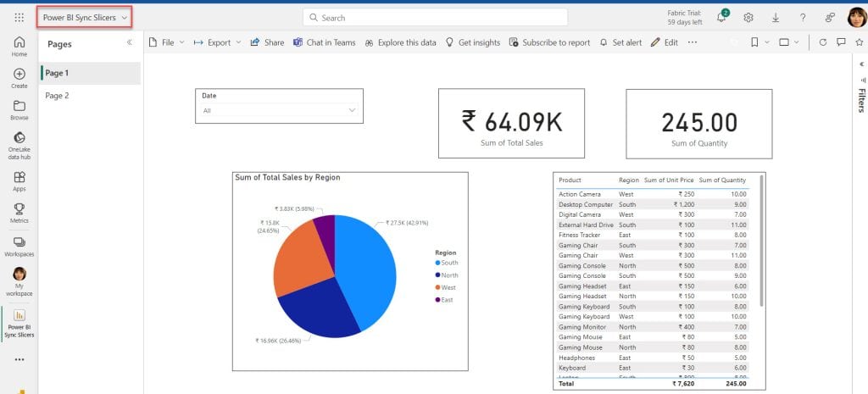Open OneLake data hub

point(19,146)
